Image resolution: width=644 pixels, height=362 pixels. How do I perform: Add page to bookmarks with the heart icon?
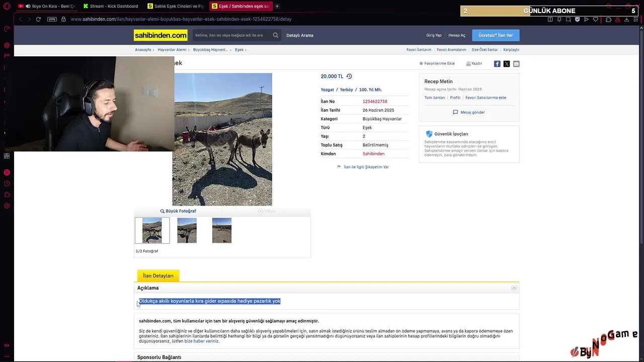596,19
